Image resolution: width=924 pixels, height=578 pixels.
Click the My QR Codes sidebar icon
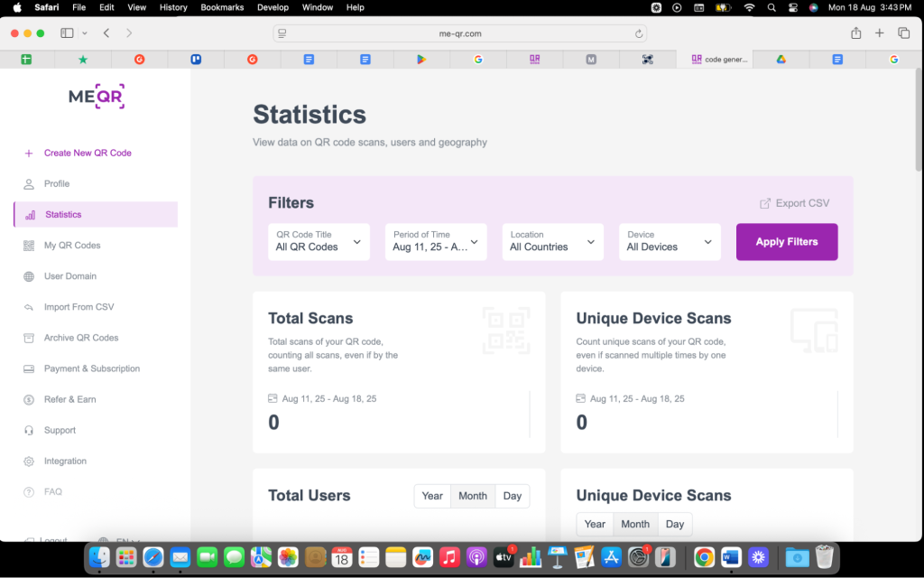tap(29, 246)
